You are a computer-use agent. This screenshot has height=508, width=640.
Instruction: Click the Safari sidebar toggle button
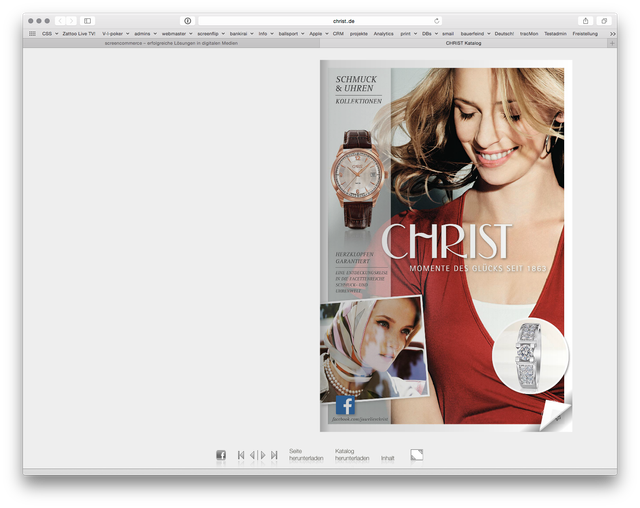click(87, 20)
